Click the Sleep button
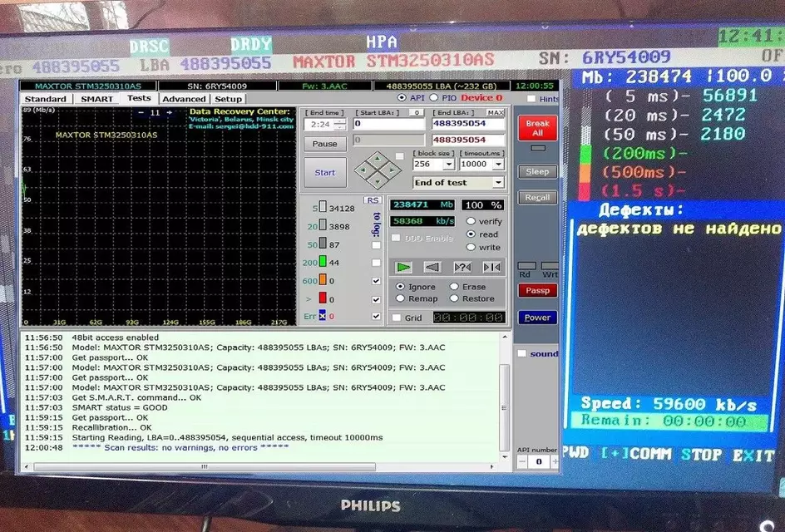Image resolution: width=785 pixels, height=532 pixels. click(x=538, y=172)
